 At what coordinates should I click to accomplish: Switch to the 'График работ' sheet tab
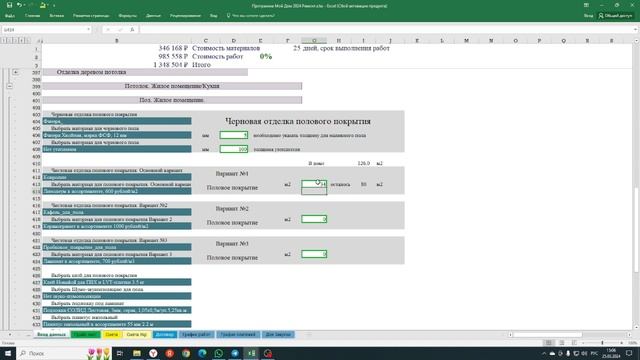(x=196, y=334)
